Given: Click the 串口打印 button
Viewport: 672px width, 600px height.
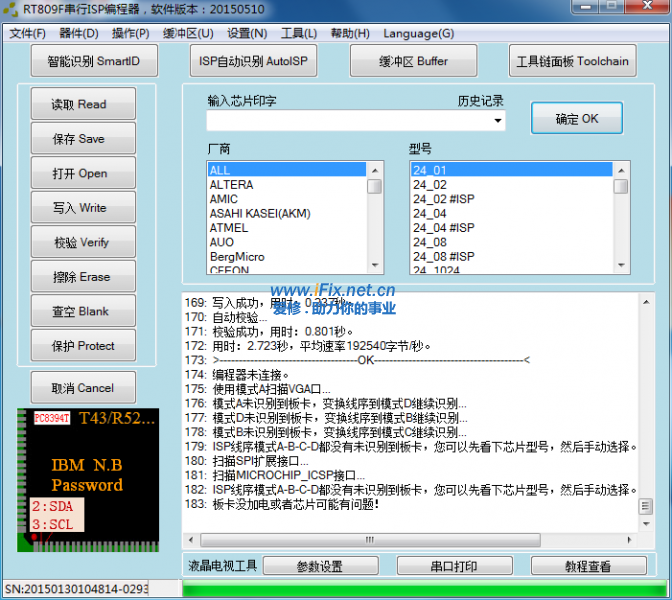Looking at the screenshot, I should coord(454,566).
